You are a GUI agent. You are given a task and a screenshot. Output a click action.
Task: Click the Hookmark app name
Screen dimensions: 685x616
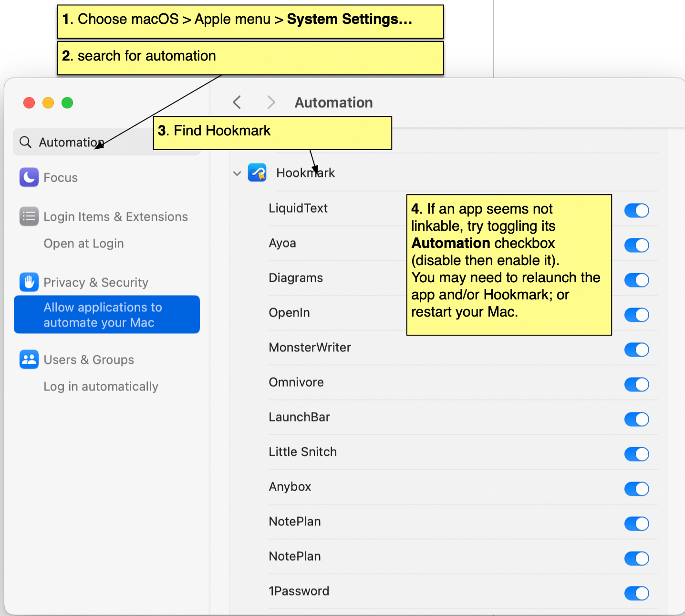[x=305, y=173]
